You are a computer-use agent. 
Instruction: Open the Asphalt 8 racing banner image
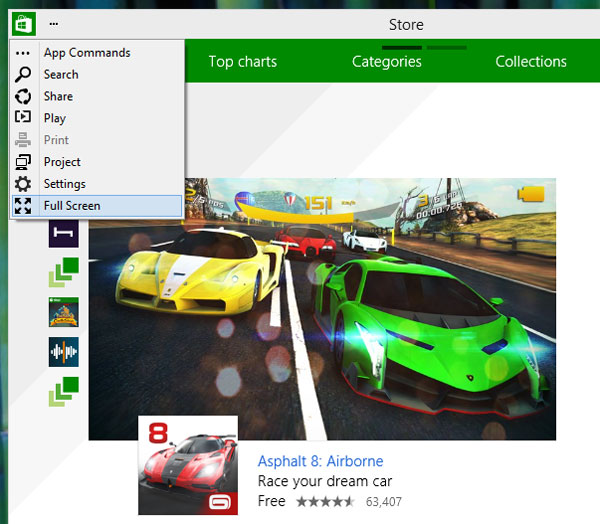coord(322,309)
